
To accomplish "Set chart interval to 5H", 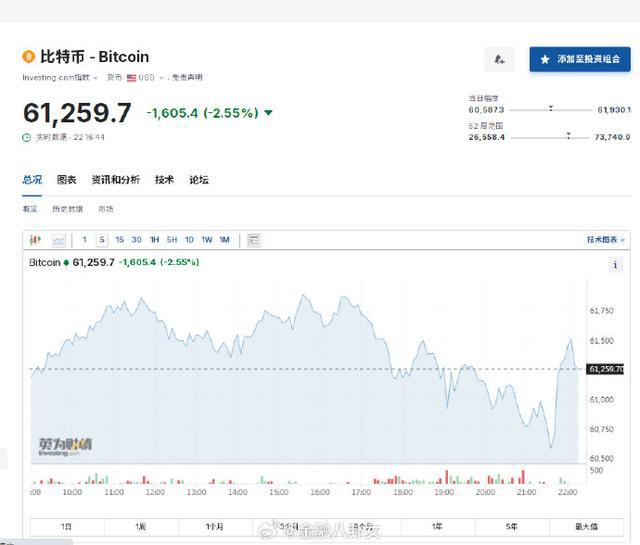I will coord(172,240).
